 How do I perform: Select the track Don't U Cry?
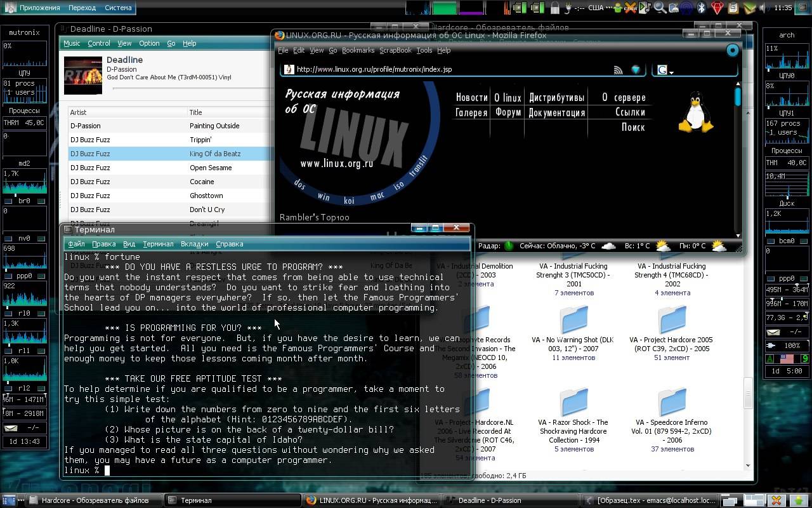pyautogui.click(x=169, y=210)
